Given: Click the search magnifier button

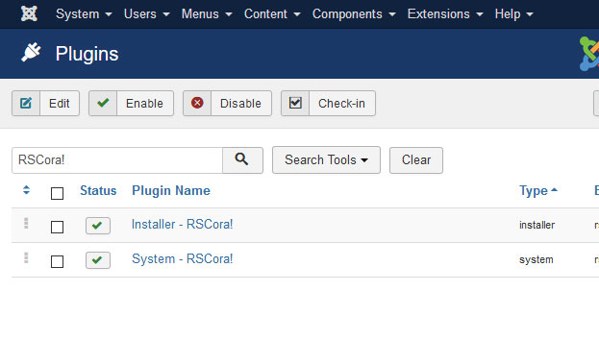Looking at the screenshot, I should (242, 159).
